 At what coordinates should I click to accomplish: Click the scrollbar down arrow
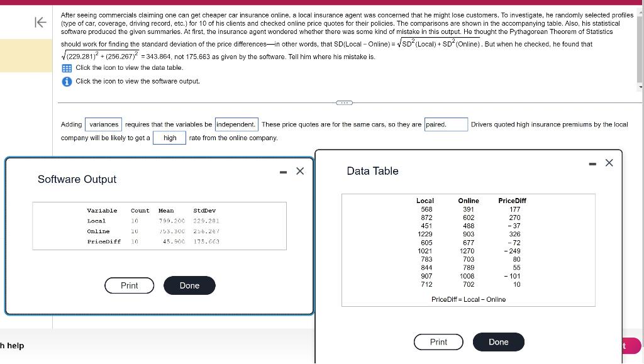(x=640, y=88)
